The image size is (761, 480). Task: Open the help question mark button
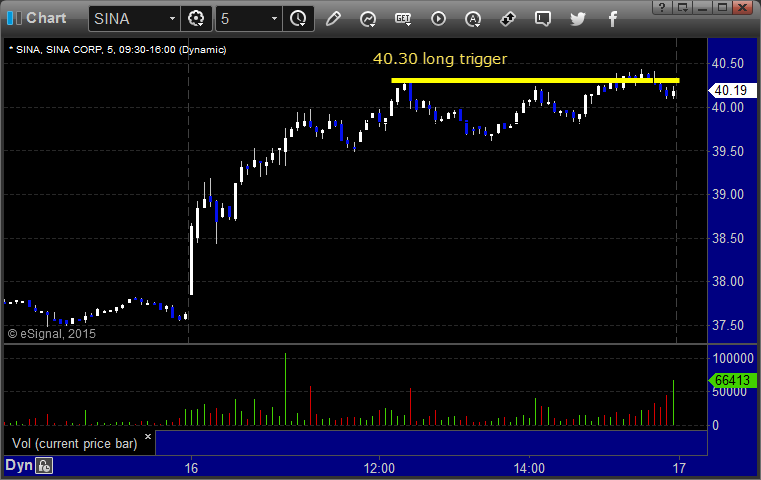(662, 7)
